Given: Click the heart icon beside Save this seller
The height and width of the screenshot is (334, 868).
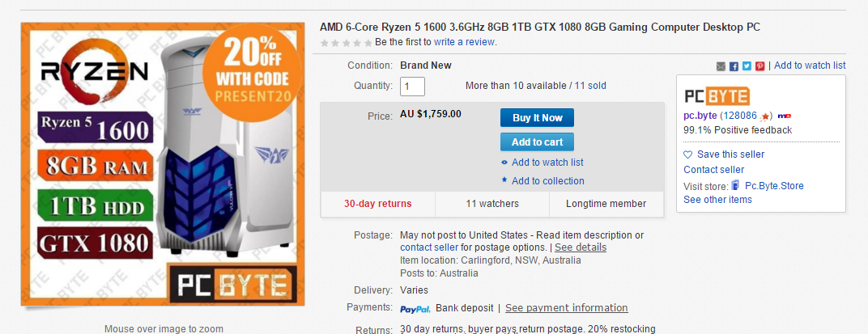Looking at the screenshot, I should coord(688,154).
